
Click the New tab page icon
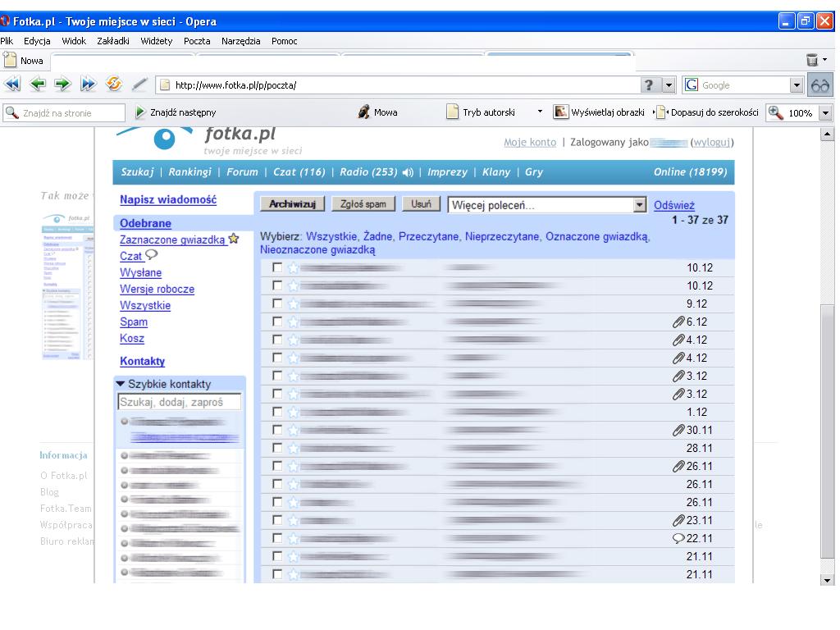(x=10, y=60)
